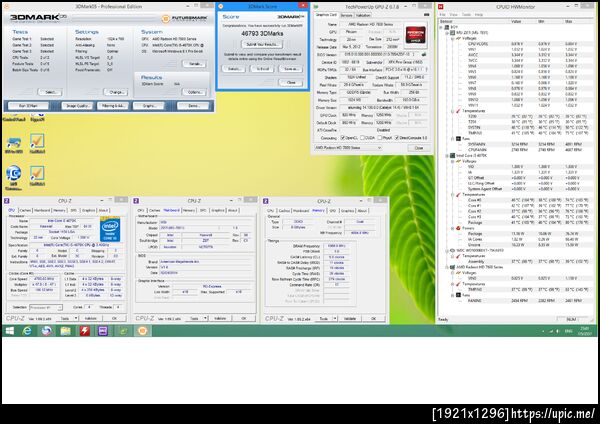Open File Explorer folder icon on taskbar
The image size is (600, 424).
pos(65,331)
